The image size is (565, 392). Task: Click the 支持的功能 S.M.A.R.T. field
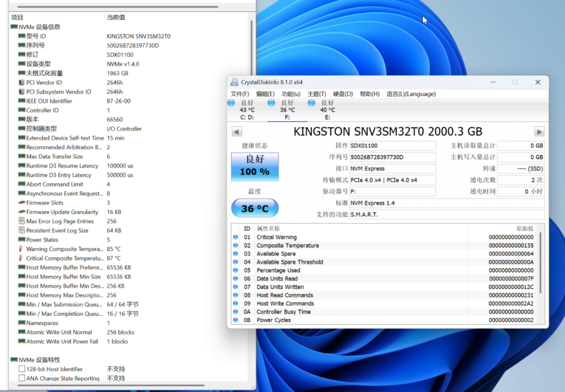click(x=447, y=214)
